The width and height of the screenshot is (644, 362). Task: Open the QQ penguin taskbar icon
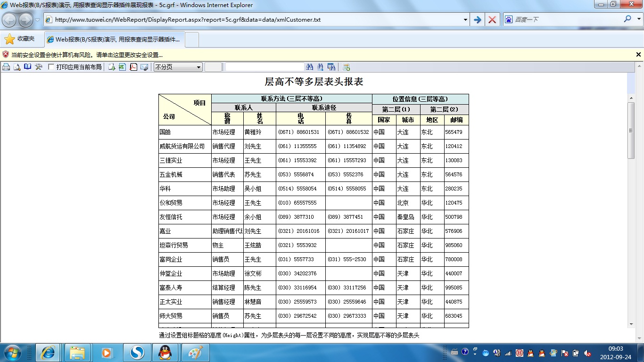165,352
